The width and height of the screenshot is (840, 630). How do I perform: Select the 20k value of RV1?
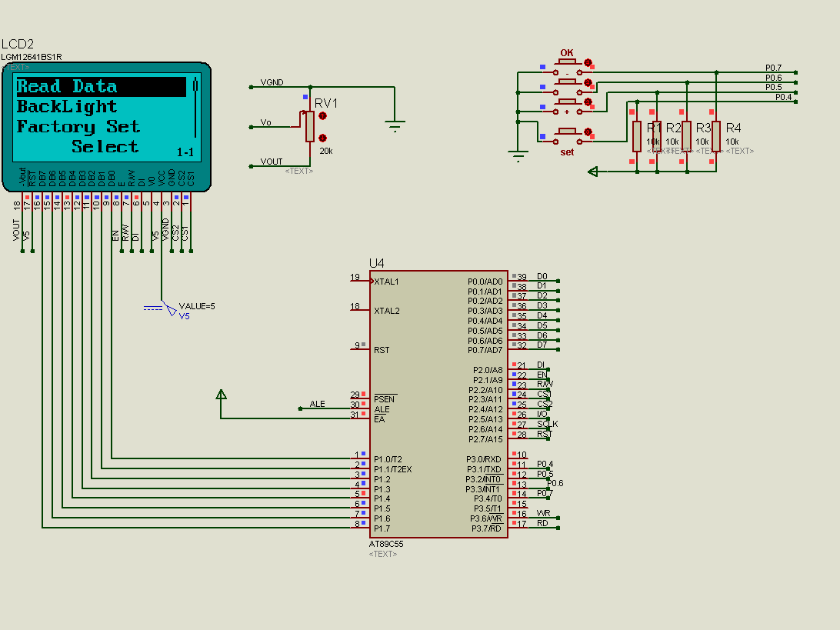[x=326, y=151]
